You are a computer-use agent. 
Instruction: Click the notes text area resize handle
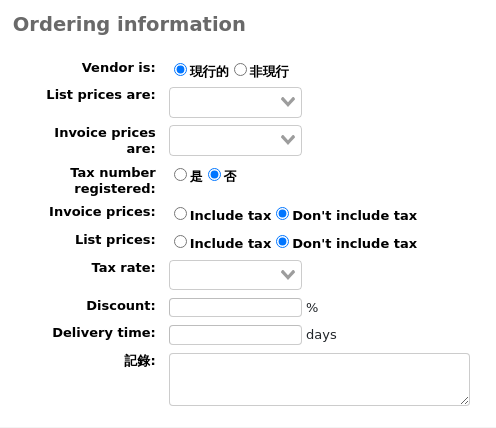[465, 401]
